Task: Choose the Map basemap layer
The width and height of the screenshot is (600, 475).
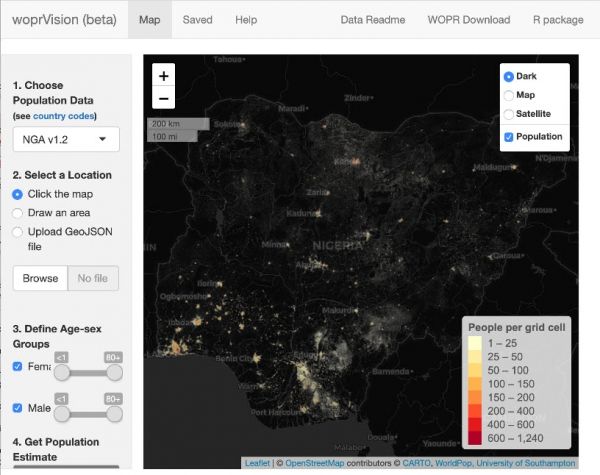Action: 510,95
